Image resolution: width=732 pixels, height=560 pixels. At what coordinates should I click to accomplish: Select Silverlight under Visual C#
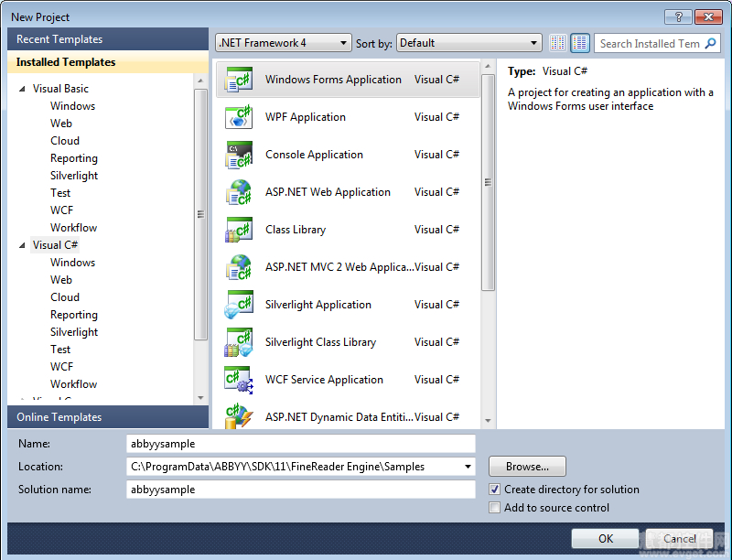pos(74,332)
